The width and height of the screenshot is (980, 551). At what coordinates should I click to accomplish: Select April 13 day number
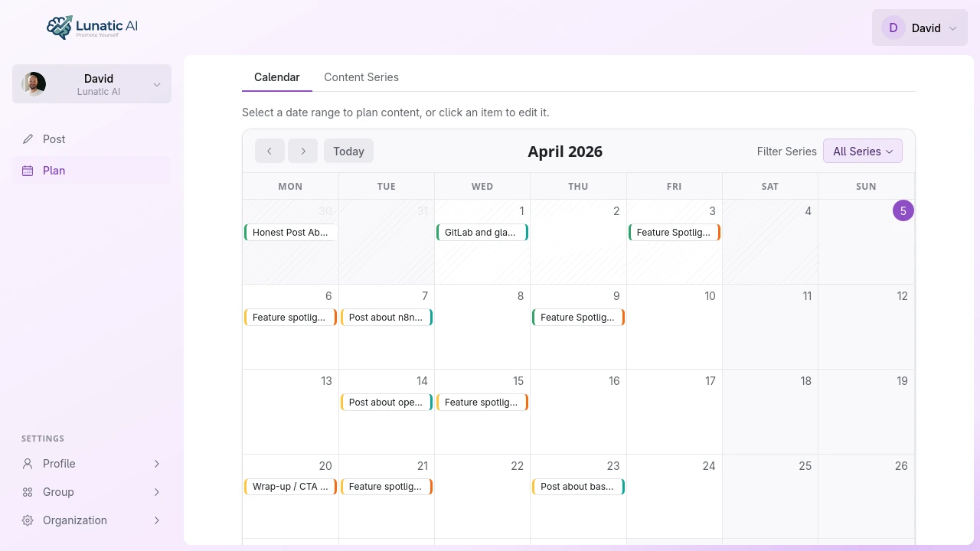(326, 381)
